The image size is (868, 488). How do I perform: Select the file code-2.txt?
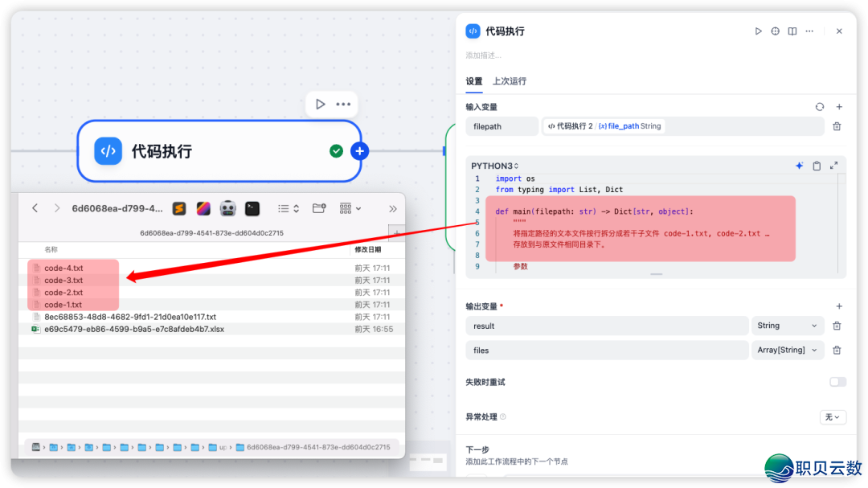pyautogui.click(x=63, y=293)
